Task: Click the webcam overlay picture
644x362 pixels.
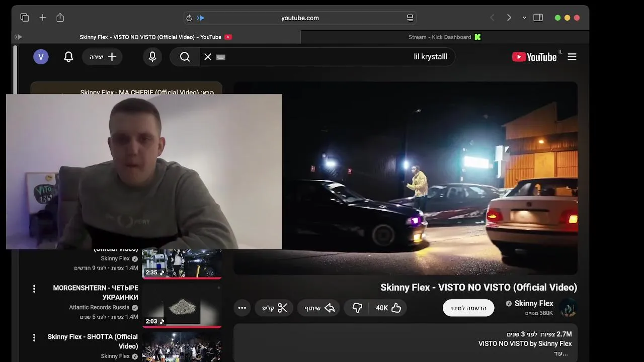Action: point(144,171)
